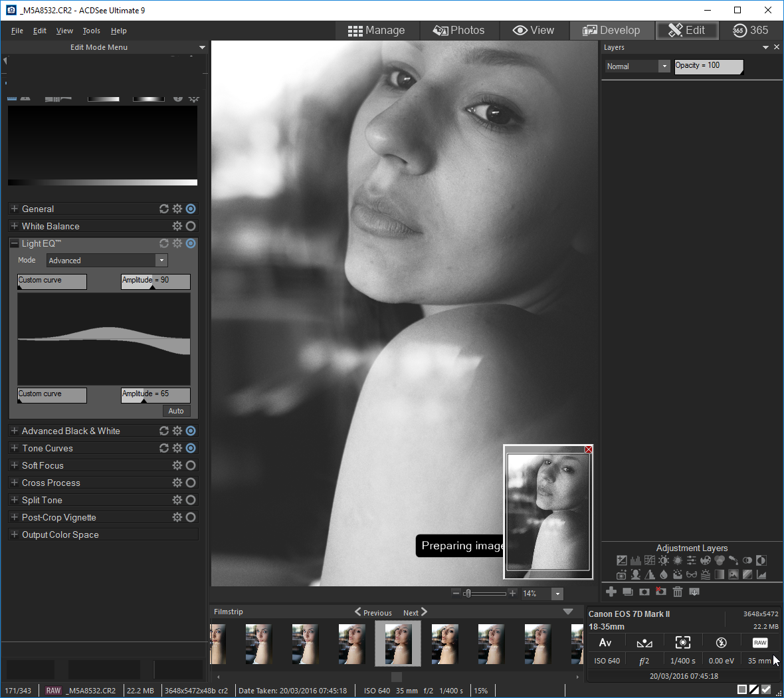Add the sliders-icon adjustment layer
Screen dimensions: 784x698
pos(692,560)
